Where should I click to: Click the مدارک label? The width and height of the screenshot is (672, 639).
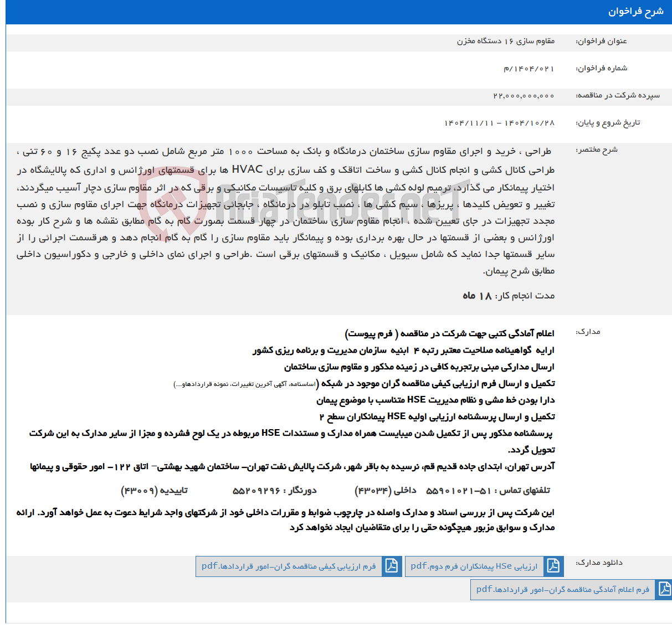click(x=588, y=332)
